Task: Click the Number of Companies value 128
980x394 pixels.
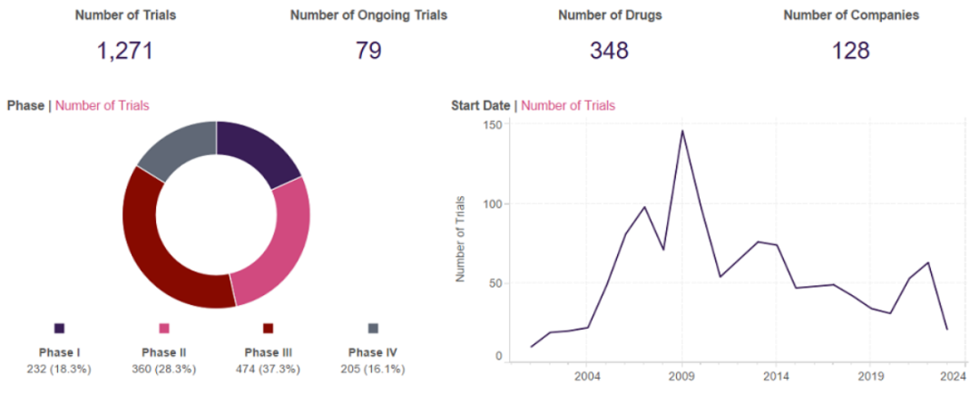Action: [851, 51]
